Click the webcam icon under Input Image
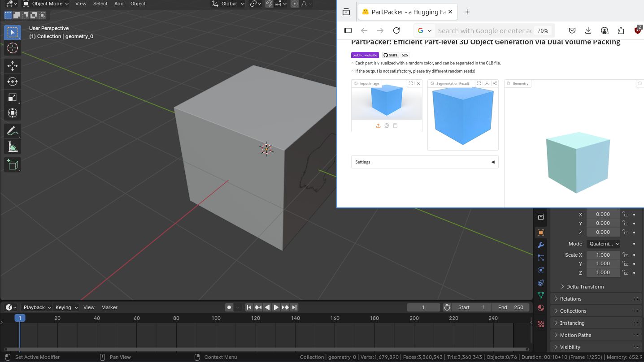 (387, 126)
